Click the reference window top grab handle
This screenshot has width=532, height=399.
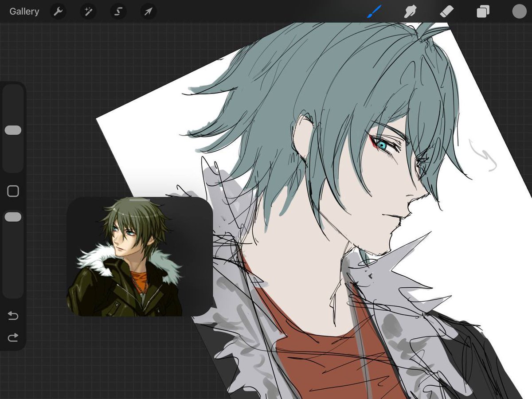pyautogui.click(x=140, y=200)
